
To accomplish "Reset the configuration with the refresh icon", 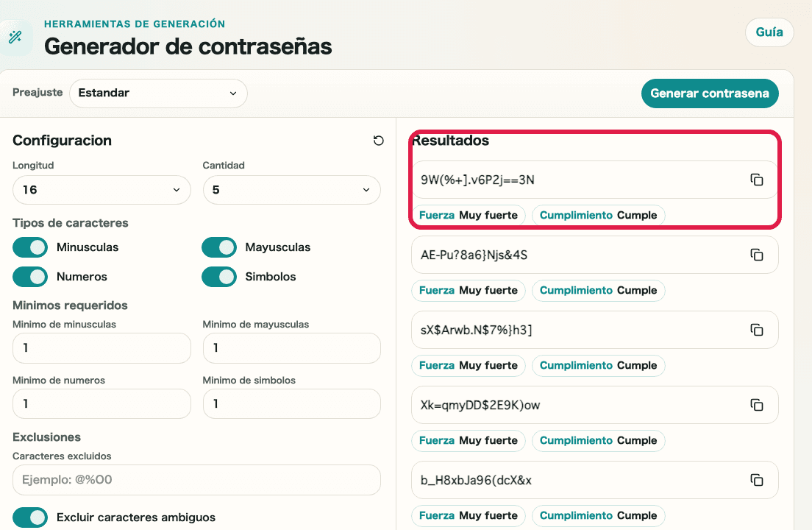I will [379, 141].
